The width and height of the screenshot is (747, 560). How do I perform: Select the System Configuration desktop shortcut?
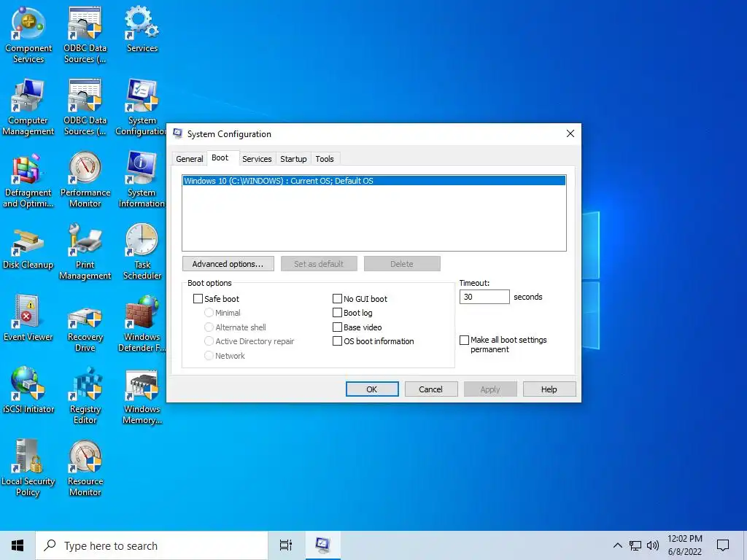141,107
